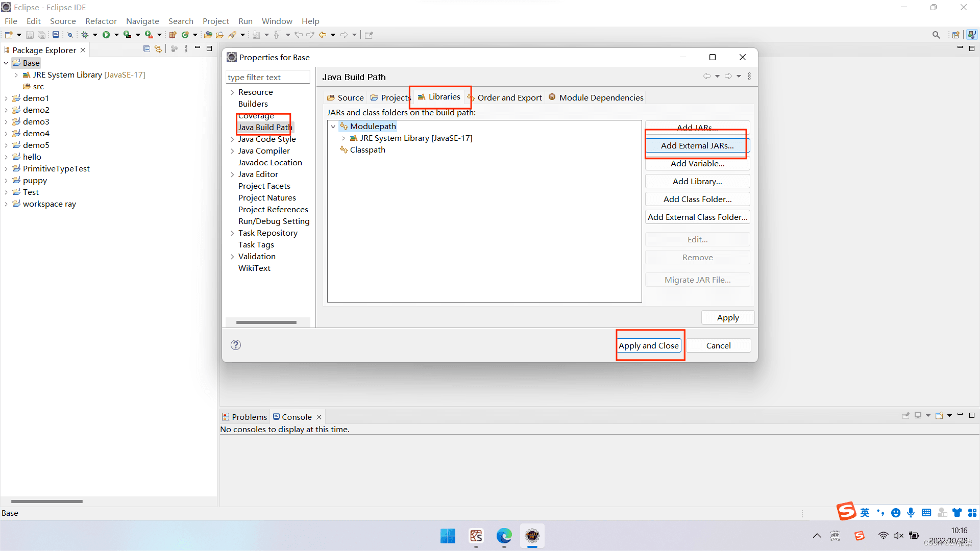Click the type filter text field
The width and height of the screenshot is (980, 551).
[267, 77]
